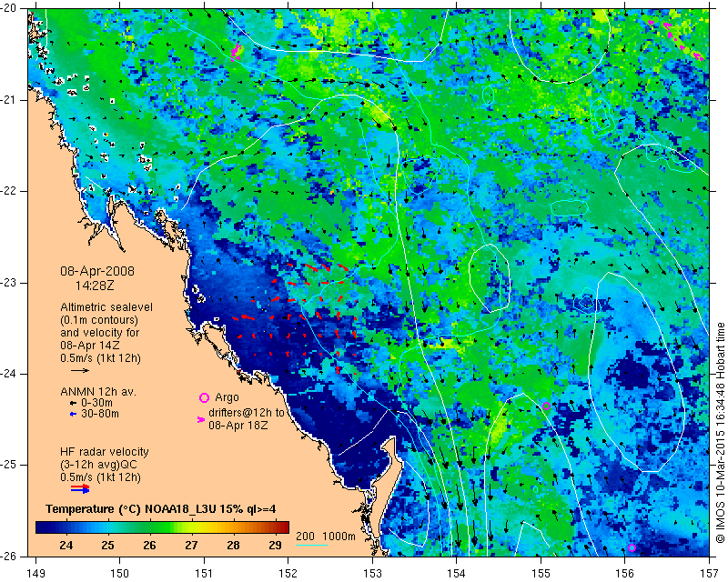Click the '152' longitude axis label
This screenshot has width=728, height=582.
point(288,574)
